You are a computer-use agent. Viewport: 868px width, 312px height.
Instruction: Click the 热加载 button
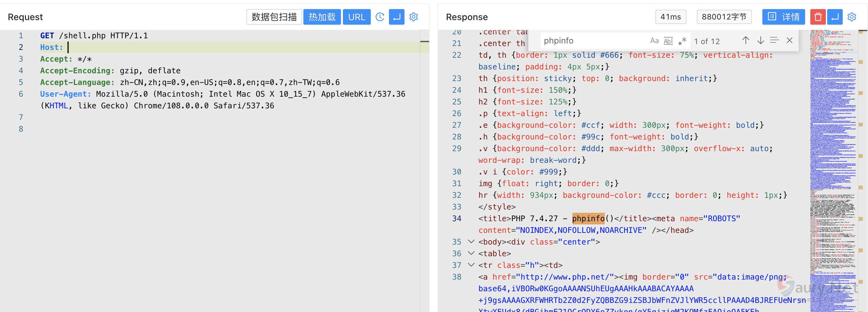coord(322,17)
